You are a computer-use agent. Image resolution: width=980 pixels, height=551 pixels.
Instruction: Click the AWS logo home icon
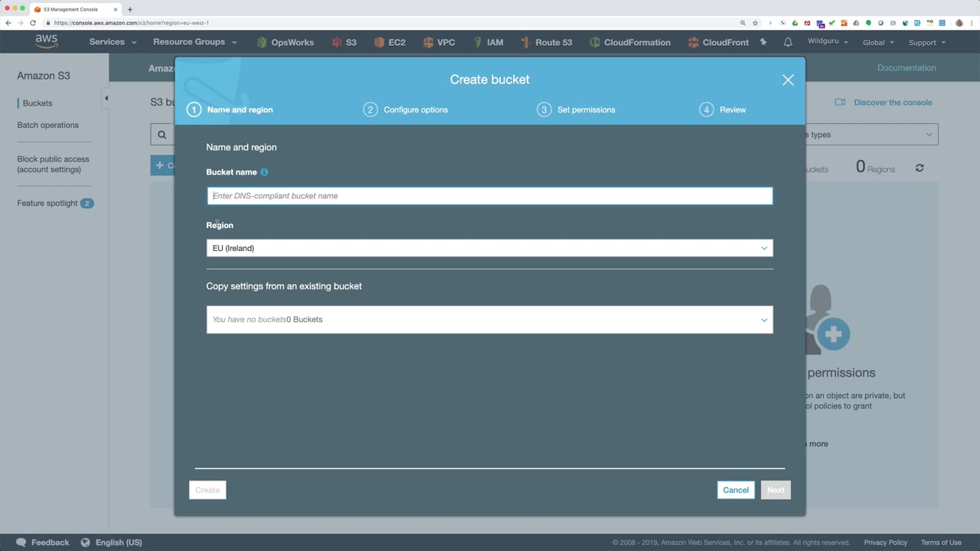pyautogui.click(x=46, y=42)
